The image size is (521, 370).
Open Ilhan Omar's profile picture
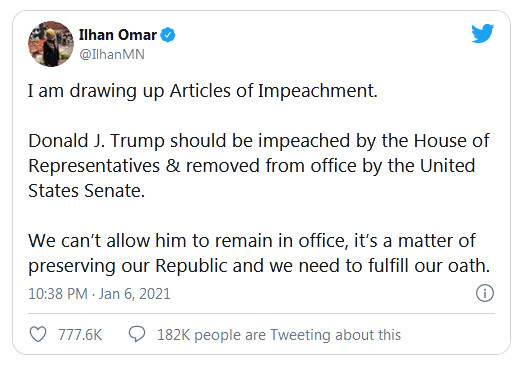click(51, 44)
